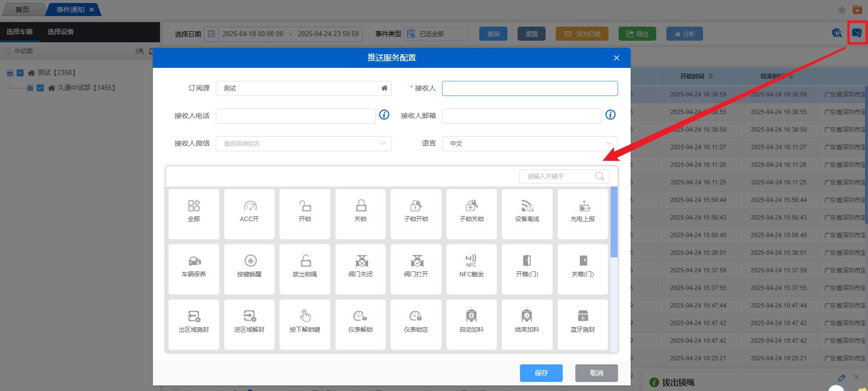Click the event list vertical scrollbar

click(614, 221)
